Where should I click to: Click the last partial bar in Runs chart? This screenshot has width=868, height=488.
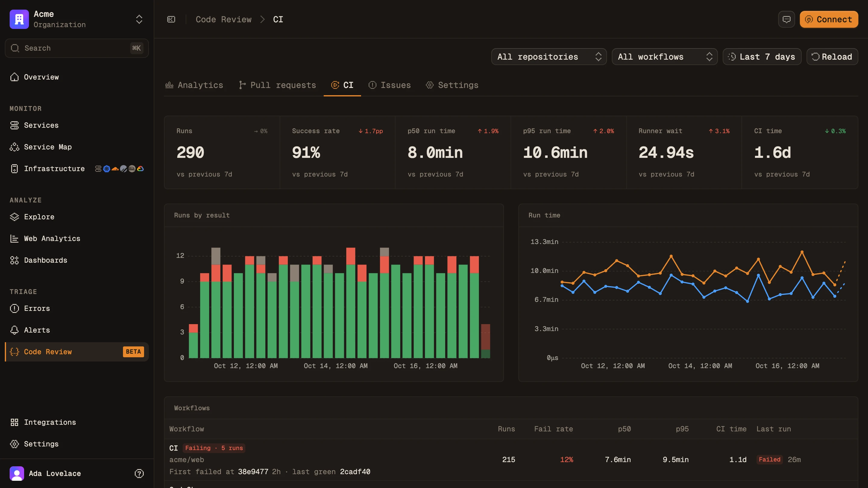point(485,341)
